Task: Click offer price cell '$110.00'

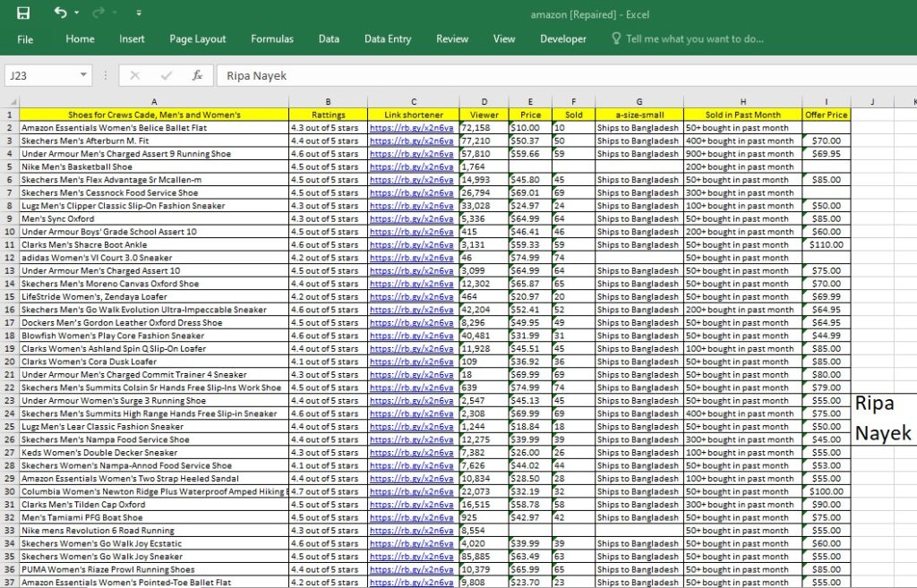Action: tap(827, 245)
